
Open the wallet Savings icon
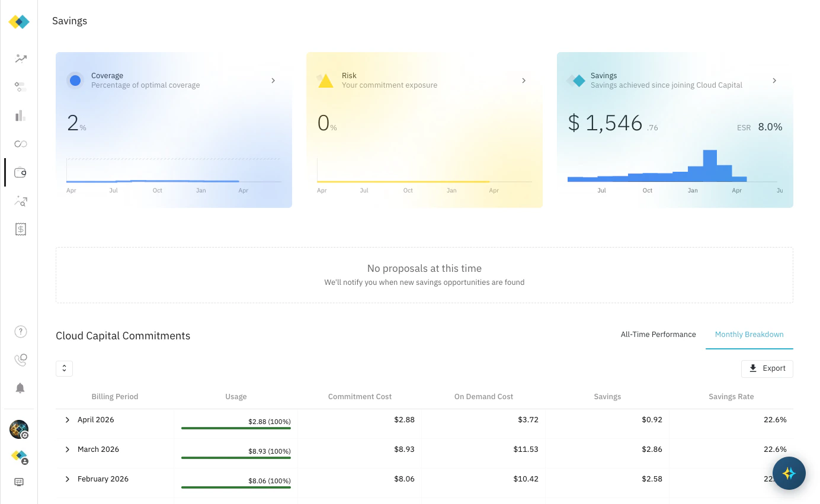[x=21, y=172]
